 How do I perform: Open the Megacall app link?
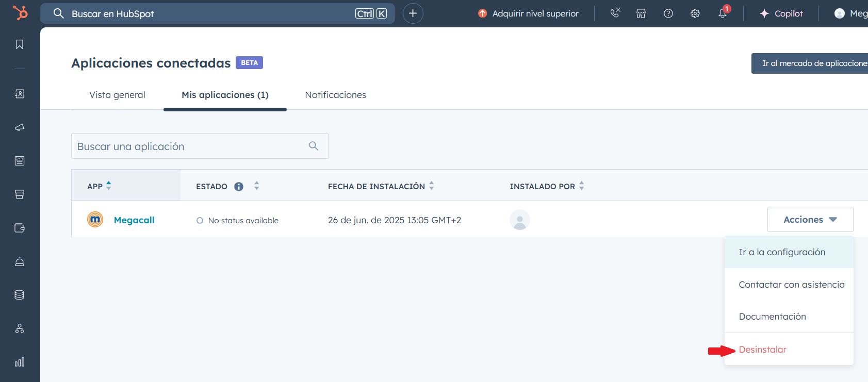click(134, 220)
